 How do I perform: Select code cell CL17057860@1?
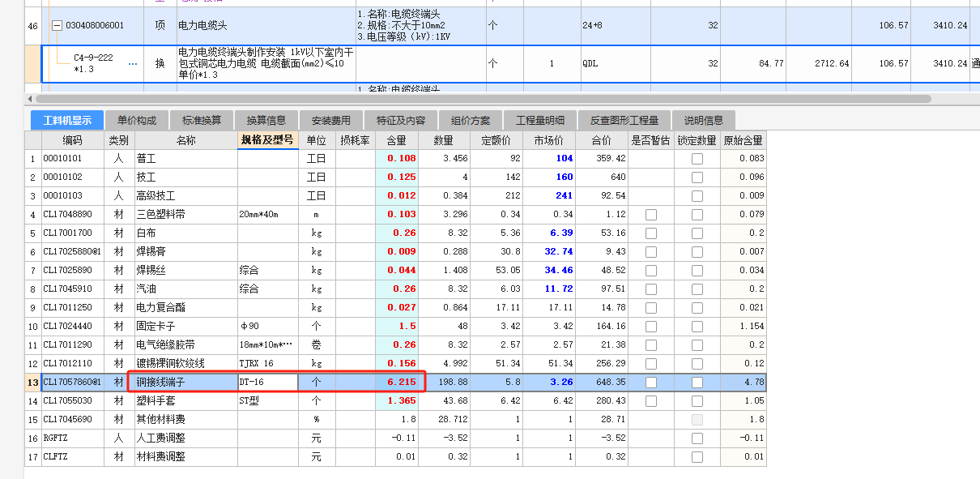point(73,382)
